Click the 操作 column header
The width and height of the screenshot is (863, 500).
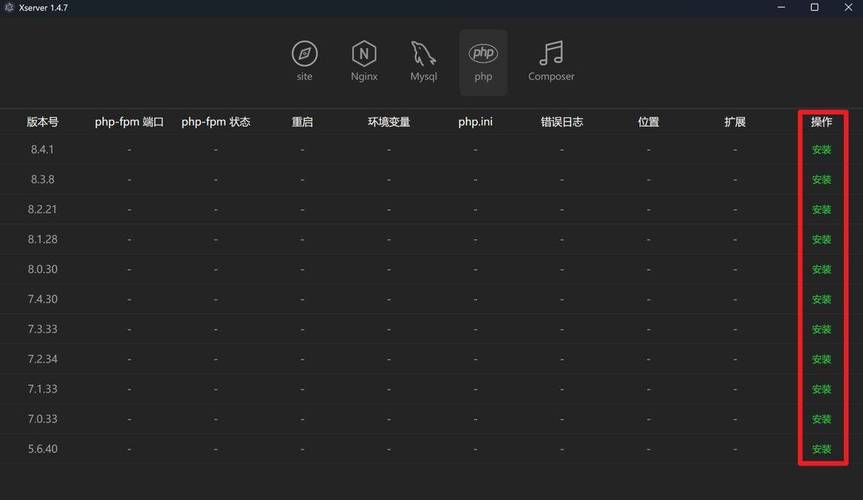821,122
